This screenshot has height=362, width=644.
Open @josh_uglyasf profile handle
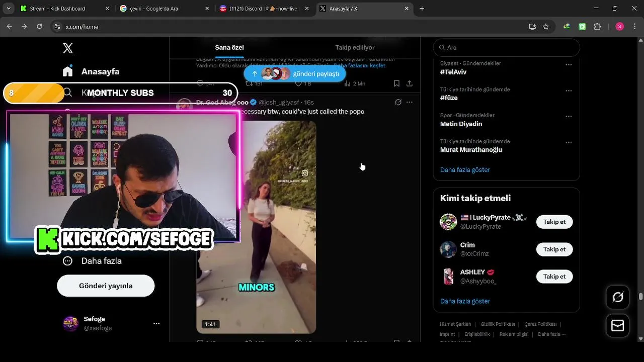279,102
